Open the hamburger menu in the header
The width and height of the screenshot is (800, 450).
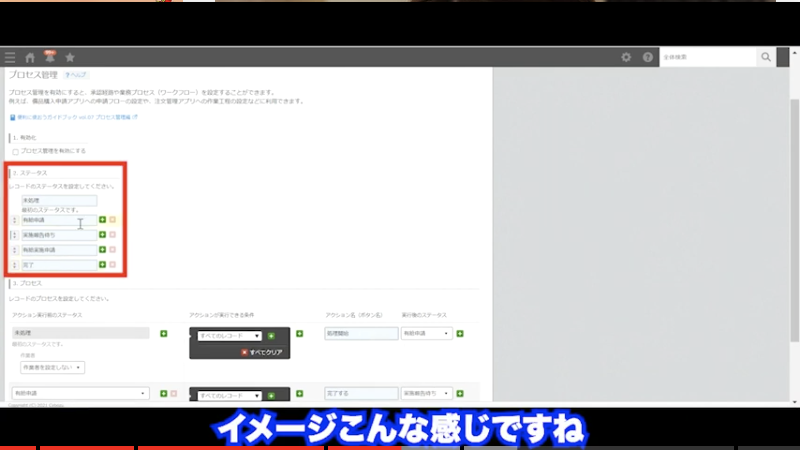10,57
